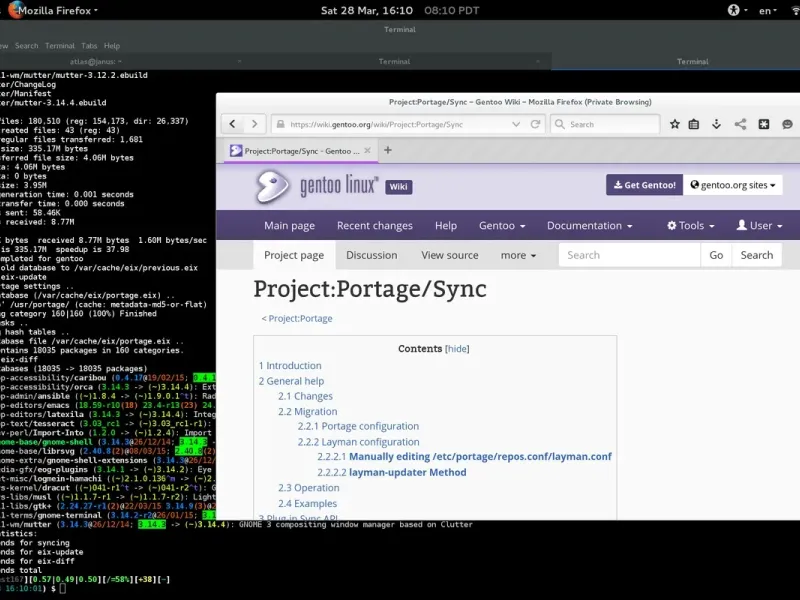Open the Terminal menu in menu bar
800x600 pixels.
[59, 46]
